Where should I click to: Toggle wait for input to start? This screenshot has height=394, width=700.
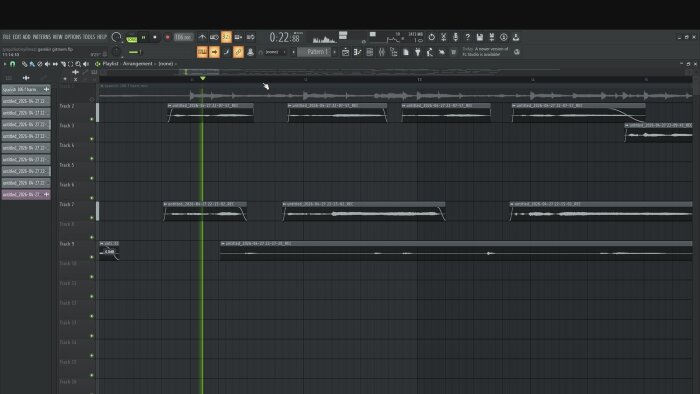click(214, 37)
